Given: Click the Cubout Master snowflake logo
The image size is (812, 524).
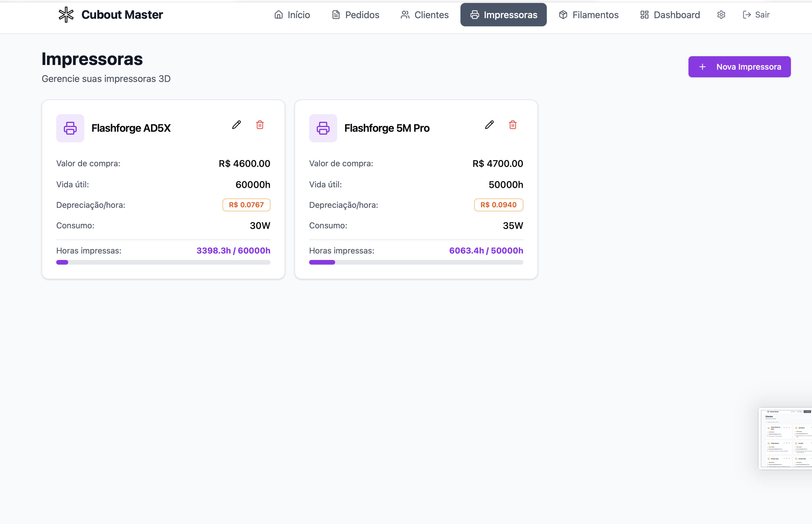Looking at the screenshot, I should (x=66, y=15).
